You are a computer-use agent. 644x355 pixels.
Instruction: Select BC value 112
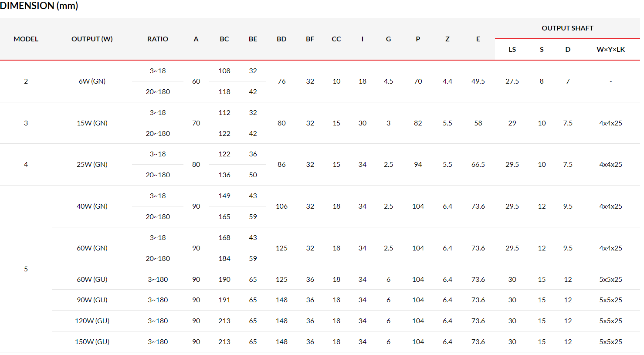click(x=224, y=112)
